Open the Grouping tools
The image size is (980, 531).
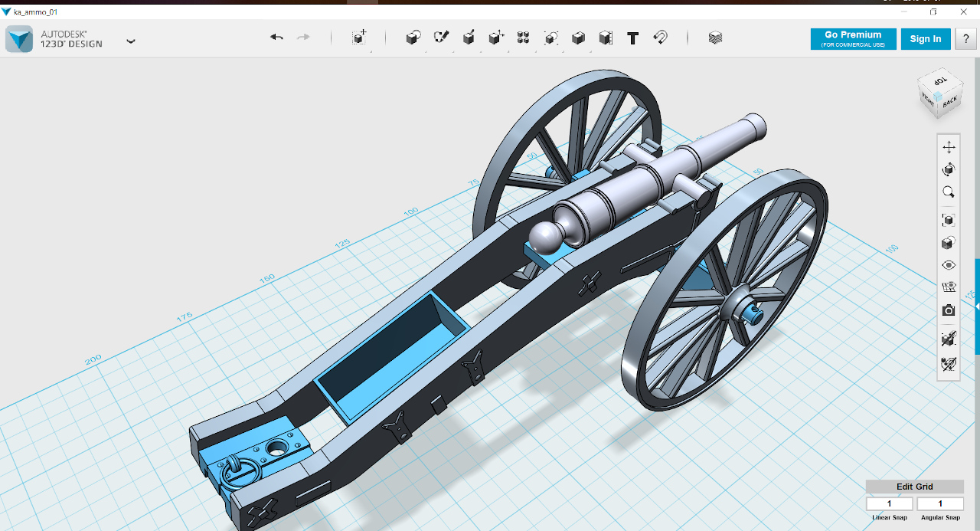(x=551, y=38)
